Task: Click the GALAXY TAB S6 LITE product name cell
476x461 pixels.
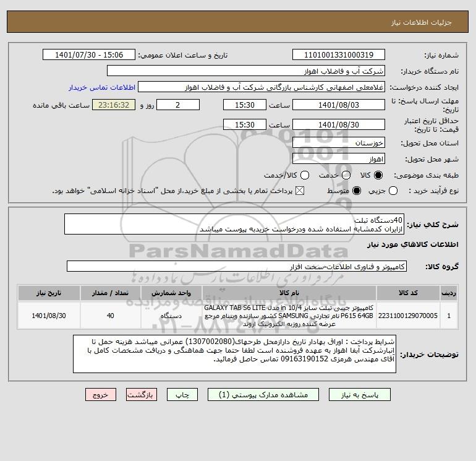Action: (x=289, y=316)
